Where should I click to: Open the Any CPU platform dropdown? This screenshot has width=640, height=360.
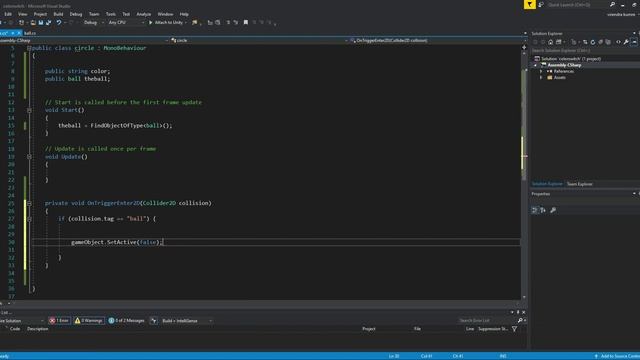coord(126,22)
